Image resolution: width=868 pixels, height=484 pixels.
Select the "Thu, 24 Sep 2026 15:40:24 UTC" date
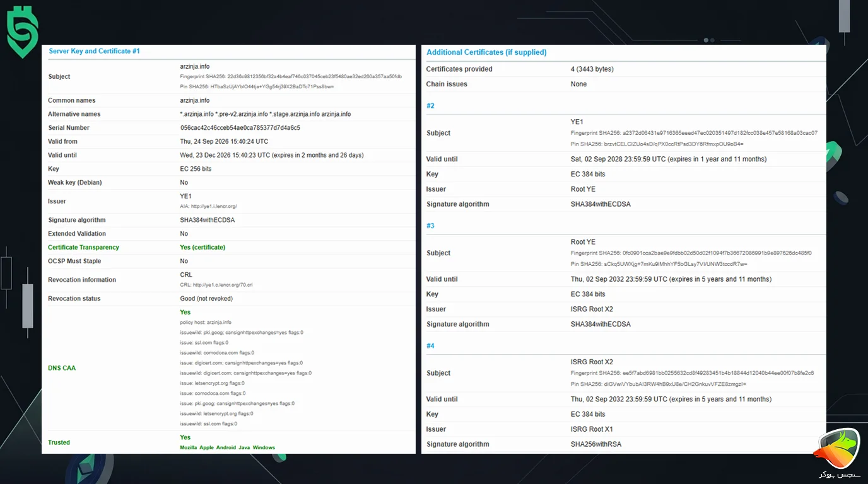coord(224,142)
